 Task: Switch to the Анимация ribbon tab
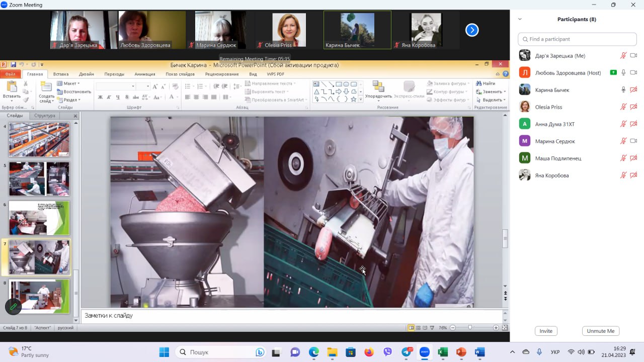[x=145, y=74]
